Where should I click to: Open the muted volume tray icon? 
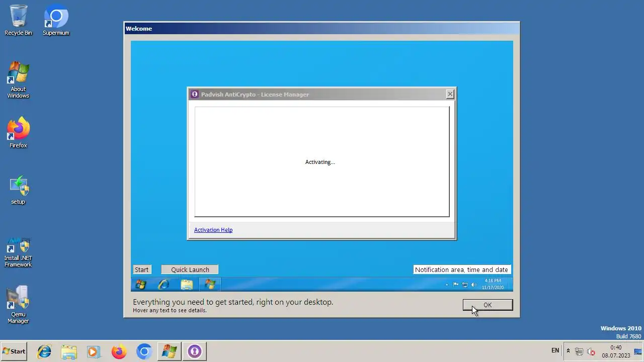coord(591,351)
